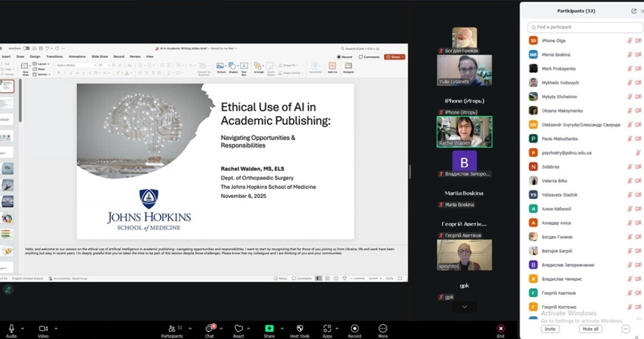Click the Find a participant search field
The width and height of the screenshot is (644, 339).
coord(585,27)
